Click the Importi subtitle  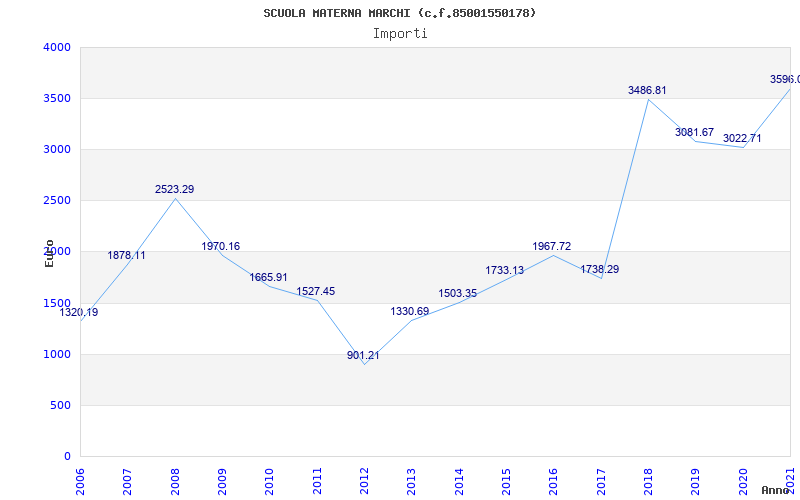click(400, 34)
